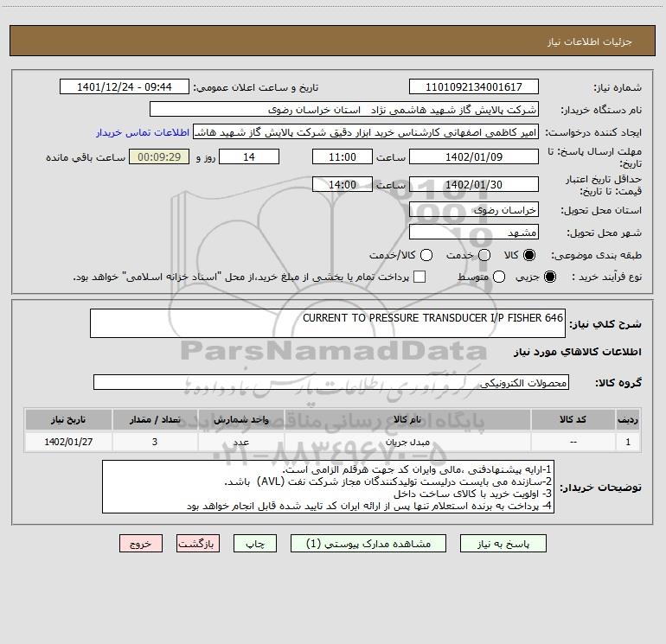Click the تاریخ نیاز column header
Screen dimensions: 666x644
pos(68,420)
